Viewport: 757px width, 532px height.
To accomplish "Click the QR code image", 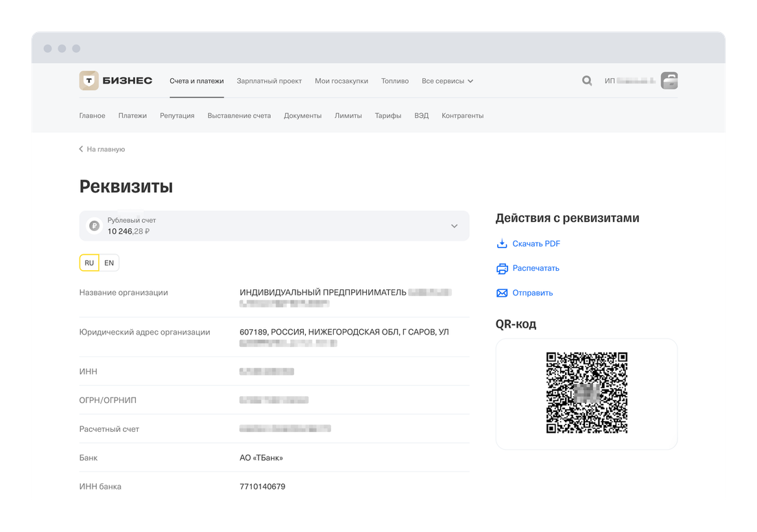I will 586,393.
